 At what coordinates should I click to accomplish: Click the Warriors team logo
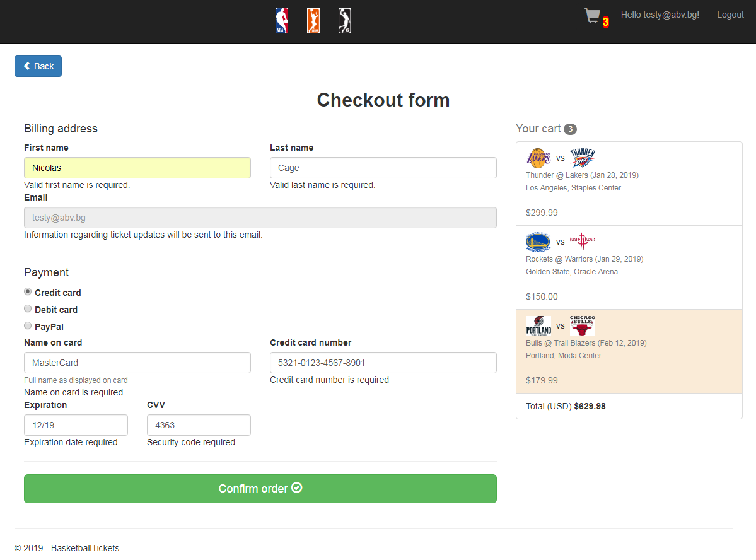point(538,242)
